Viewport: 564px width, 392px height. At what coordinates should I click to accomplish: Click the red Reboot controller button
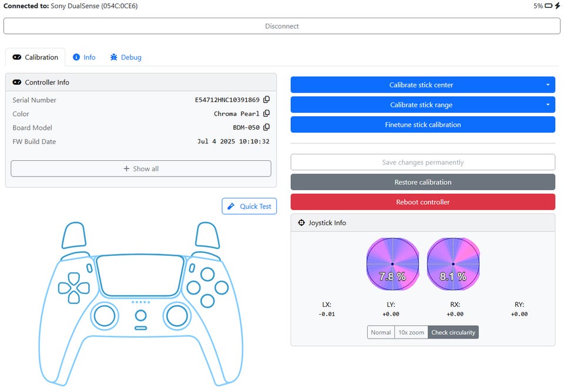(x=423, y=202)
